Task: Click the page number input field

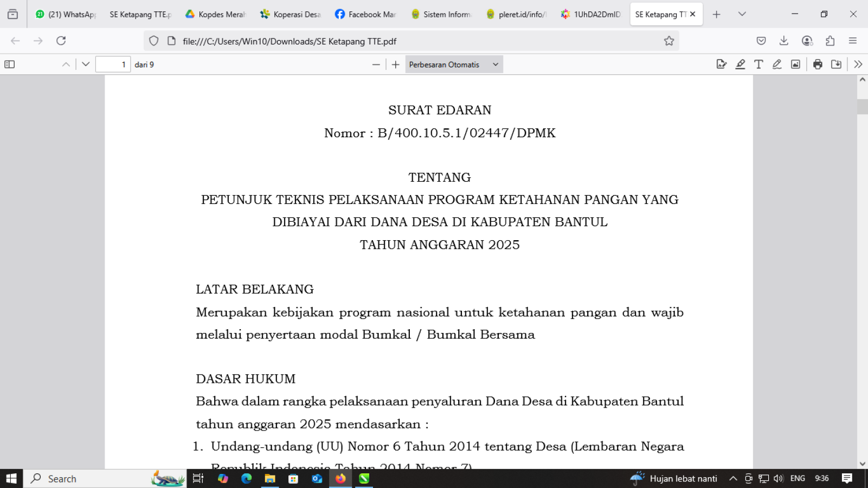Action: coord(113,65)
